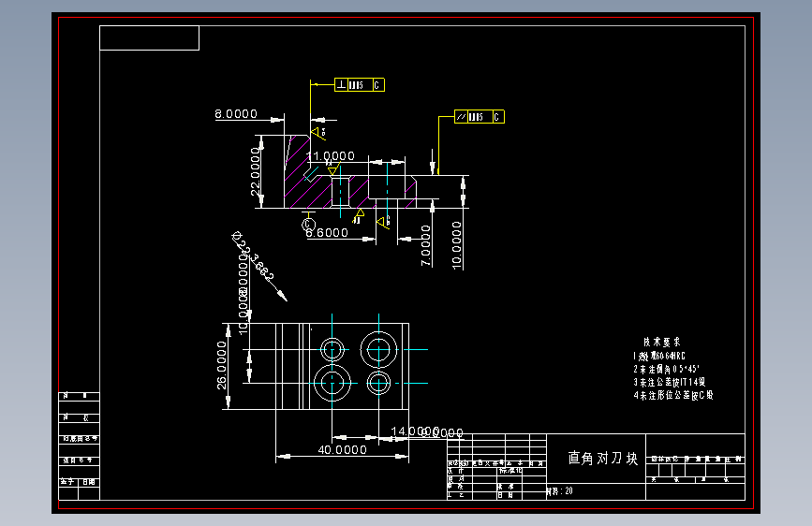Select the parallelism tolerance frame
Screen dimensions: 812x526
coord(479,116)
